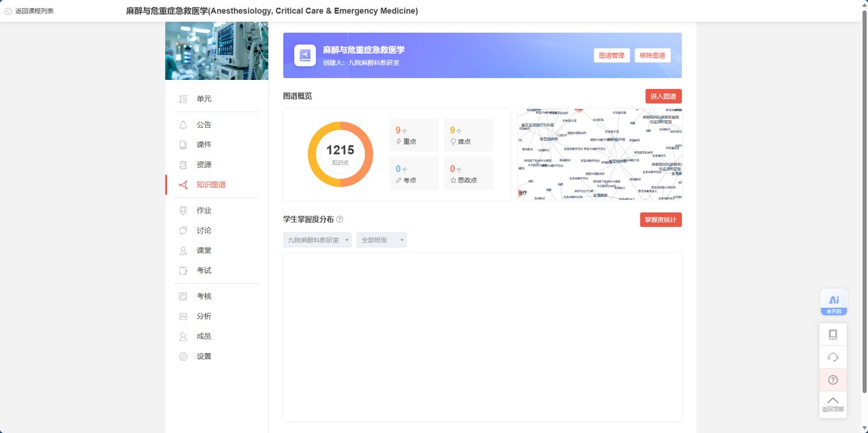Click the red 进入图谱 button
The height and width of the screenshot is (433, 868).
[663, 96]
